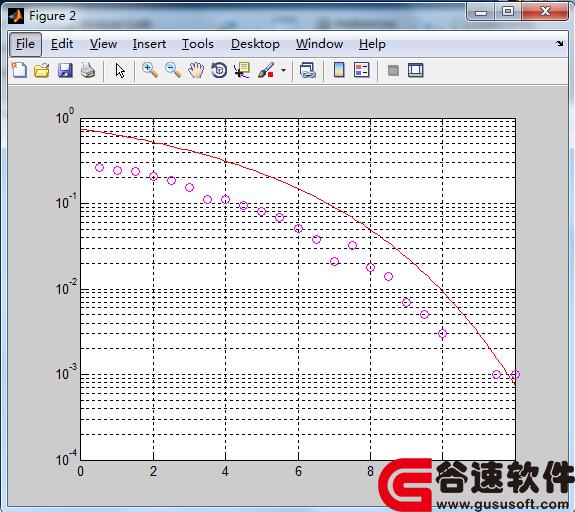Click the MATLAB logo in the title bar

point(16,16)
